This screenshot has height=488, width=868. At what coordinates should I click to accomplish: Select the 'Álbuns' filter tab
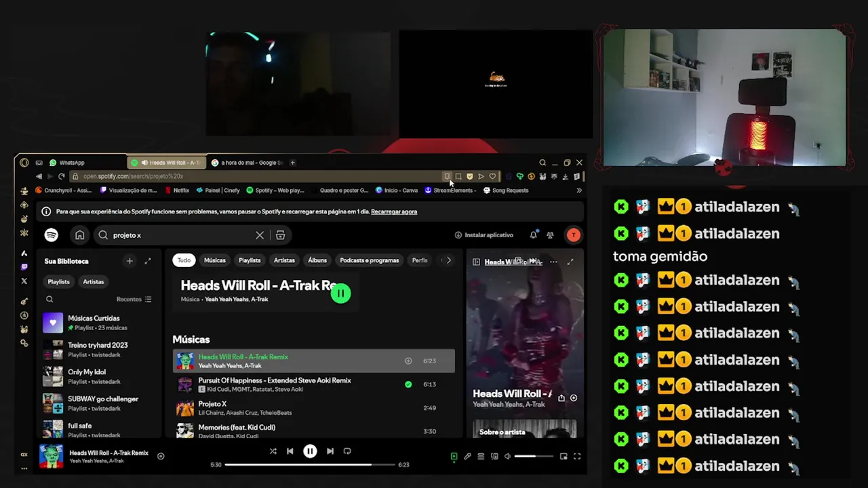click(317, 260)
